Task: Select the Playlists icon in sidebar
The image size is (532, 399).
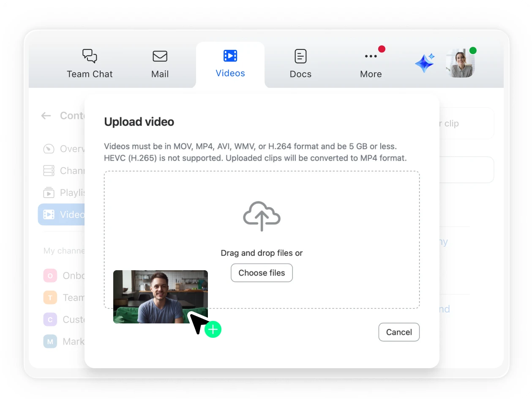Action: [49, 193]
